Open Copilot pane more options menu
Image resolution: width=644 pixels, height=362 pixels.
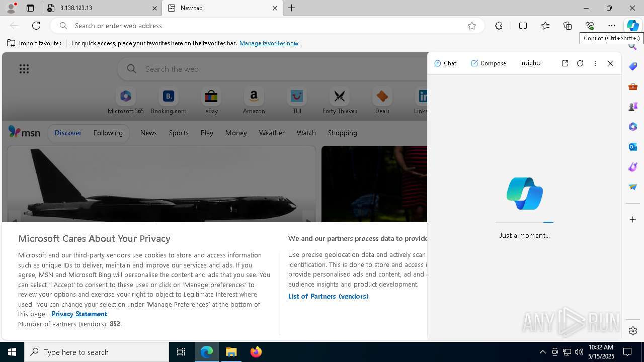coord(595,63)
